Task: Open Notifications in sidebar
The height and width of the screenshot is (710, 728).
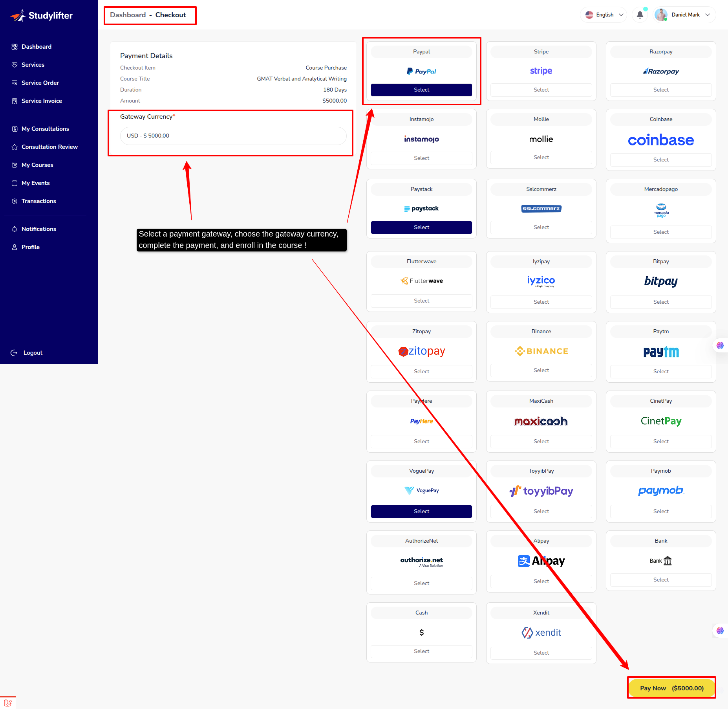Action: [x=38, y=229]
